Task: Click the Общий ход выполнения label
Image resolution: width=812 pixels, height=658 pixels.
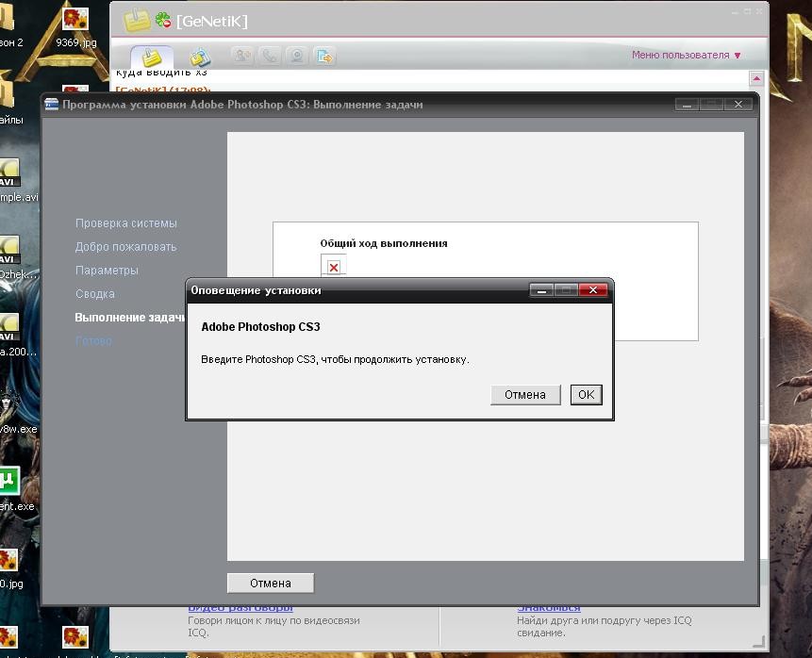Action: (384, 243)
